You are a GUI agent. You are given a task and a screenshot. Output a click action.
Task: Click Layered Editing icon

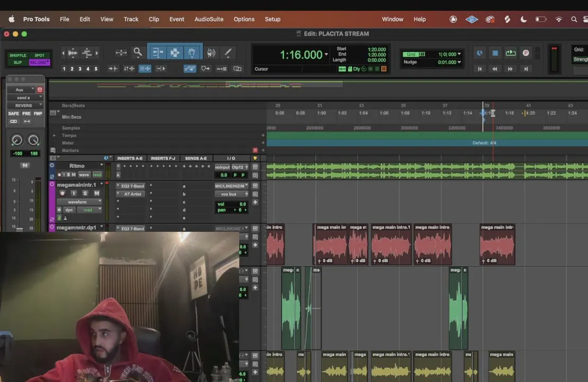point(238,68)
